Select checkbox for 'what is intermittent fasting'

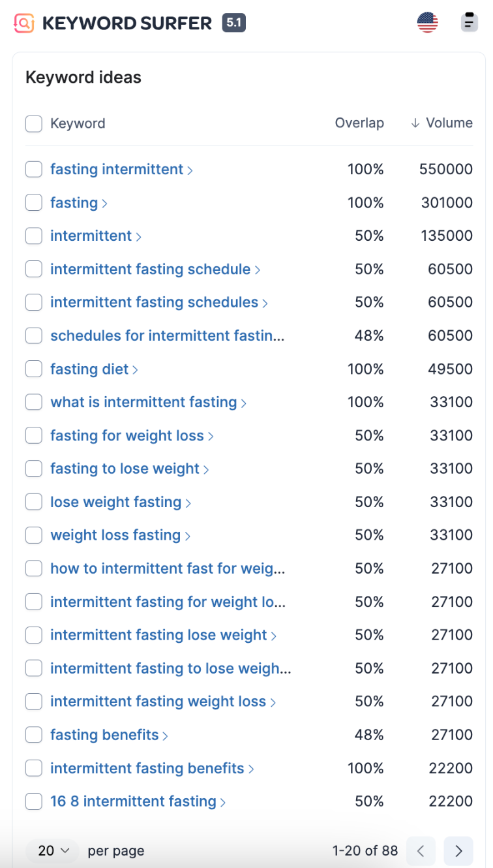pyautogui.click(x=34, y=403)
